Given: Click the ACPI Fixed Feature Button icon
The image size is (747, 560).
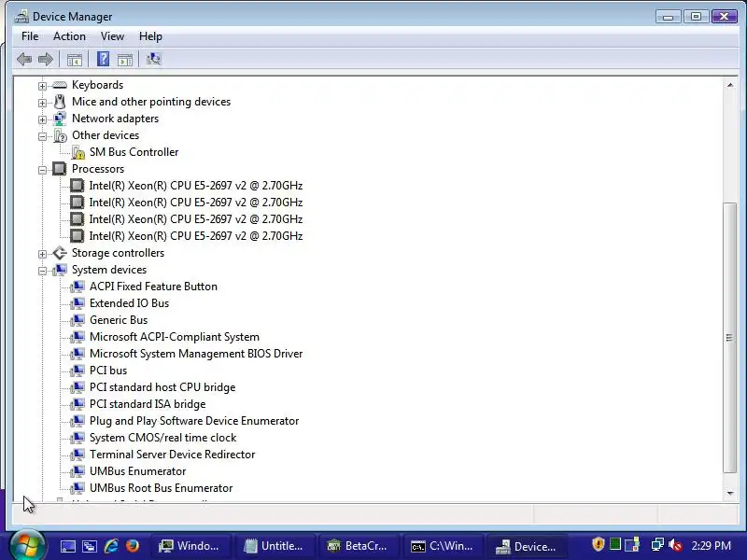Looking at the screenshot, I should point(78,287).
